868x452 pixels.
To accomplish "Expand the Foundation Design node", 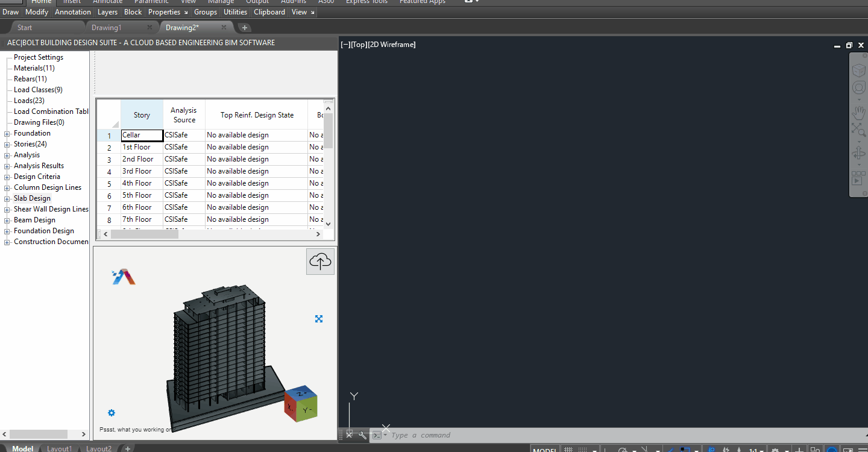I will pyautogui.click(x=7, y=231).
